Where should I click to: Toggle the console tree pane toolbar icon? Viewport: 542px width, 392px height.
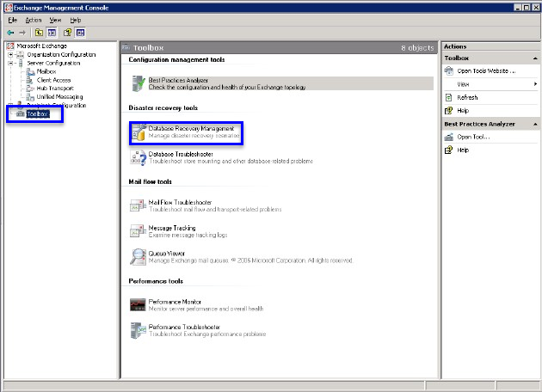[x=52, y=33]
